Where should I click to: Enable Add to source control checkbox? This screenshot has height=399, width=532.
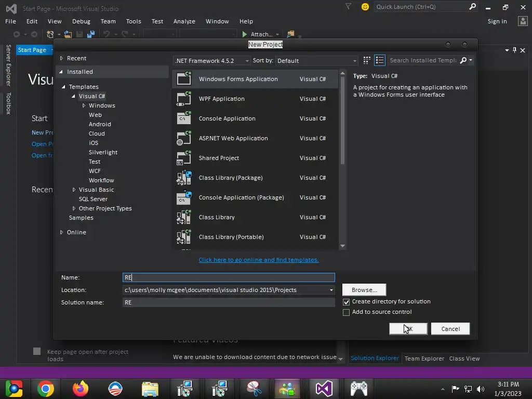tap(346, 312)
